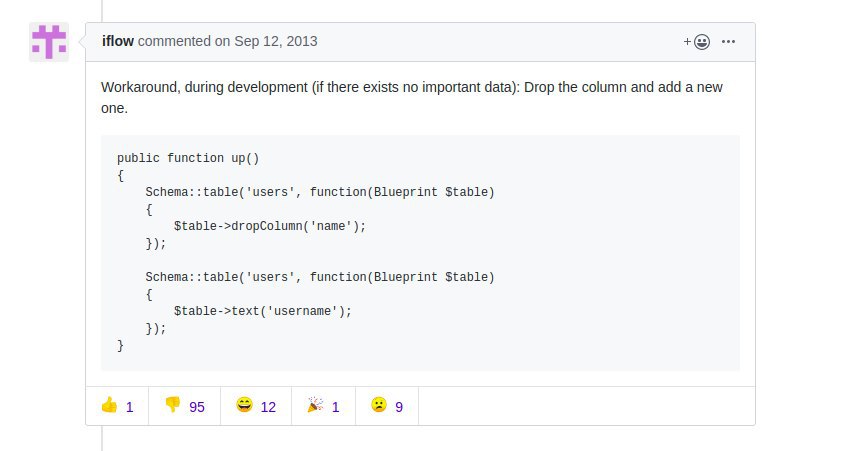Viewport: 848px width, 451px height.
Task: Click the iflow username link
Action: point(117,42)
